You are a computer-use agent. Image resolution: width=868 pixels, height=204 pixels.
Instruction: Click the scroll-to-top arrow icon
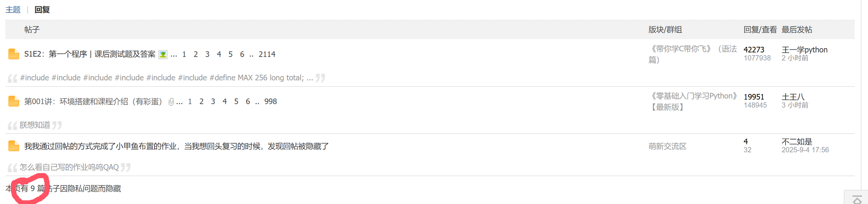pos(857,199)
